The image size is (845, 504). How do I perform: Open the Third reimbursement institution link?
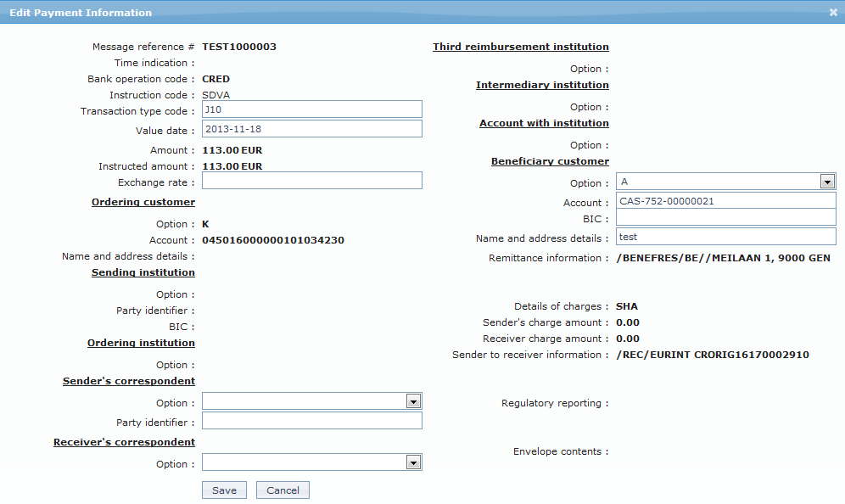point(520,46)
